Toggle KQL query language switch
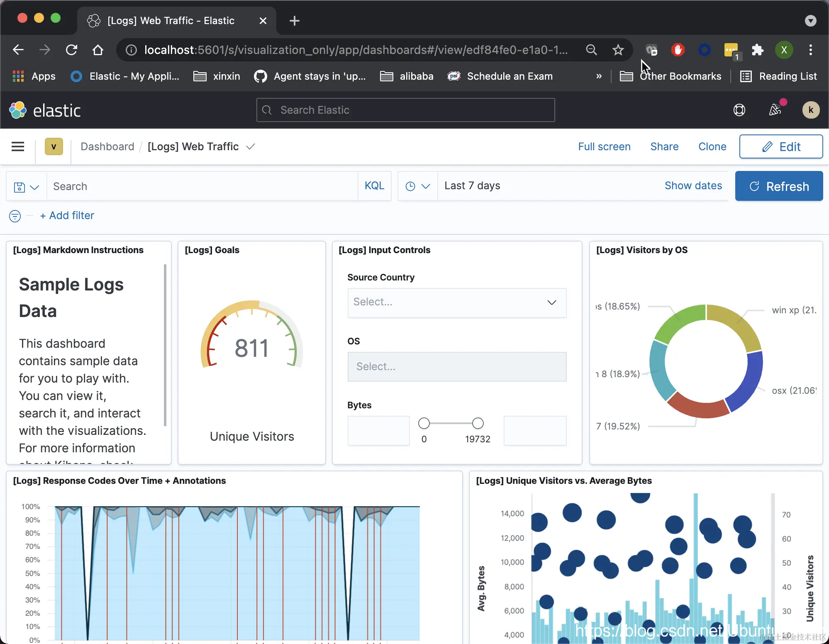 point(374,186)
